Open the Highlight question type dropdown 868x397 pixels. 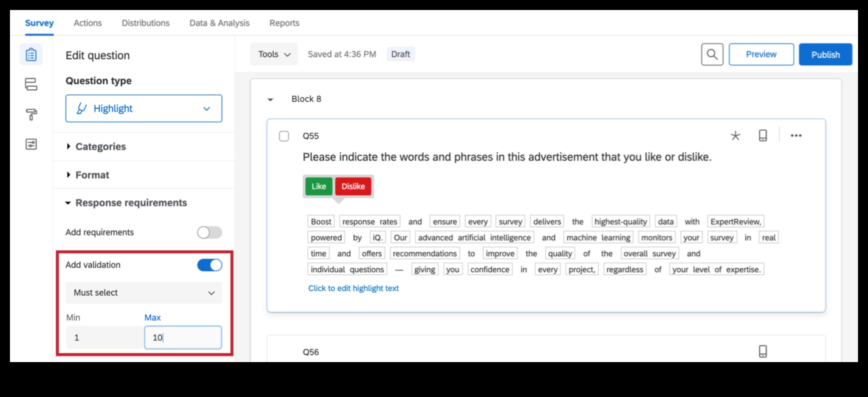pos(144,109)
